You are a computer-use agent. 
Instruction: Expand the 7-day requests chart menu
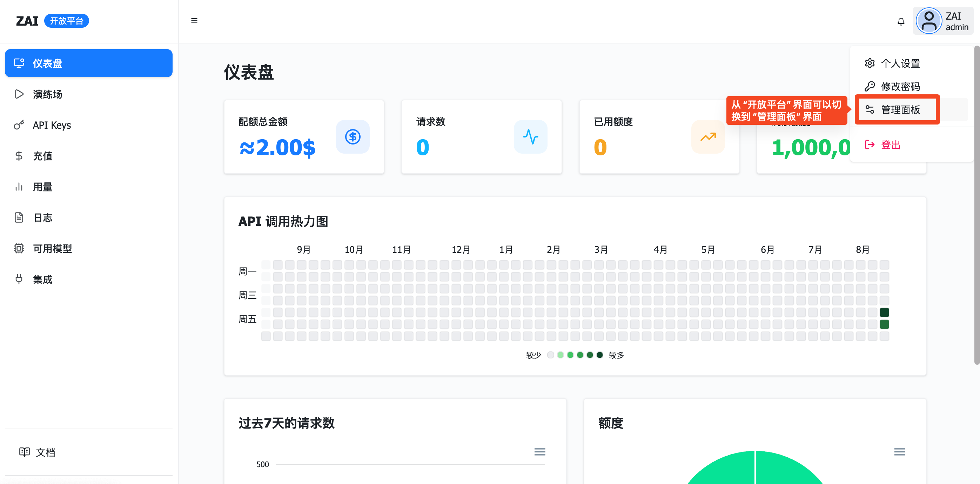[539, 452]
